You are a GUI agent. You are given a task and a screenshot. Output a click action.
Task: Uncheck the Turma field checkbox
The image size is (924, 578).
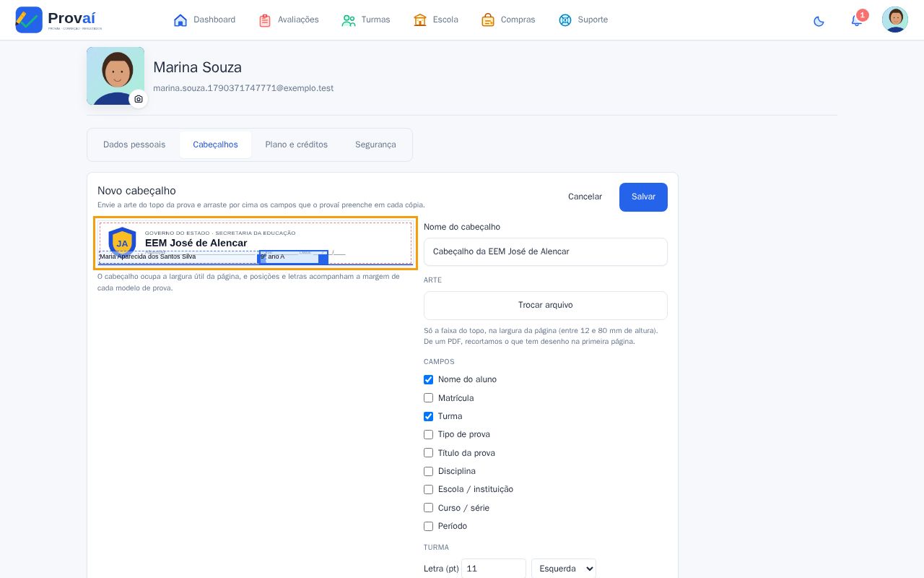(x=428, y=416)
